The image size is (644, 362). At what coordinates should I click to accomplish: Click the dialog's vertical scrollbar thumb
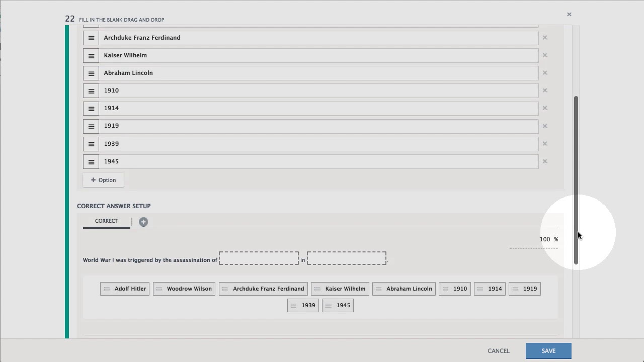point(576,180)
